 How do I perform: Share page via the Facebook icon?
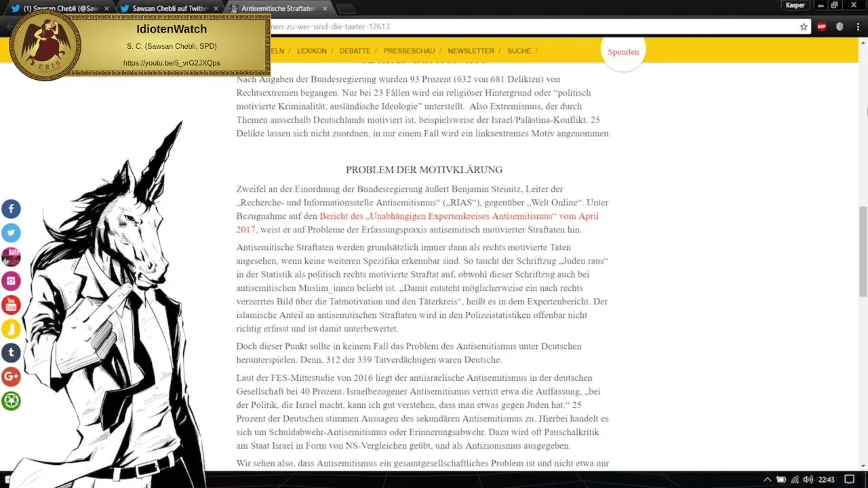[x=11, y=209]
